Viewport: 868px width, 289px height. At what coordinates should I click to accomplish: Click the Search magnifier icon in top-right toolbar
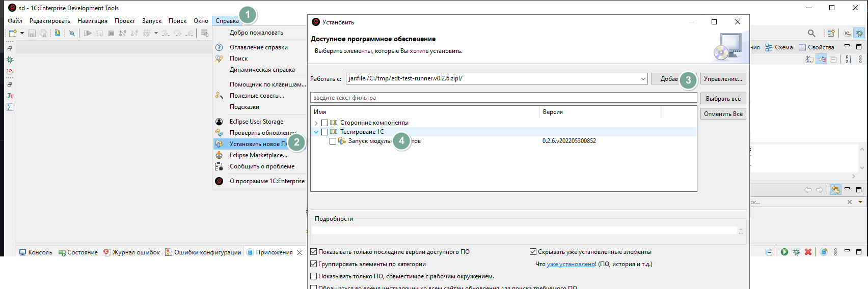(811, 33)
